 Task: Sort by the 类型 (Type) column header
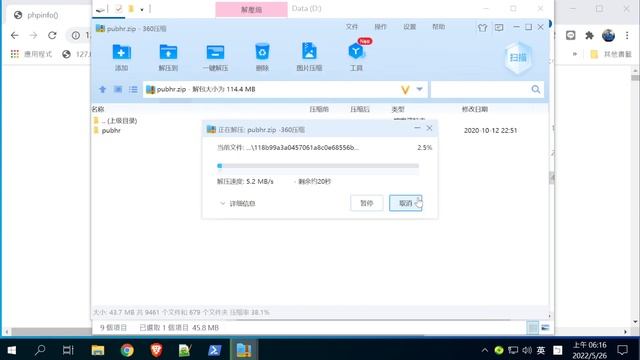click(398, 109)
